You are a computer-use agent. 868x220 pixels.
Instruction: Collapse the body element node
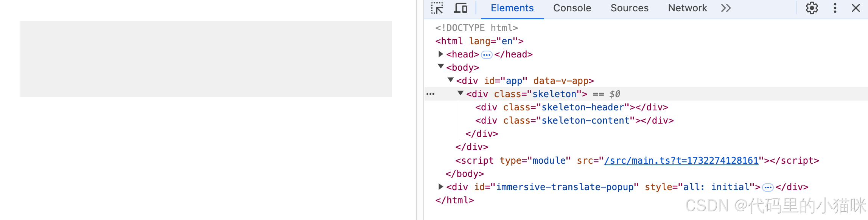(441, 67)
